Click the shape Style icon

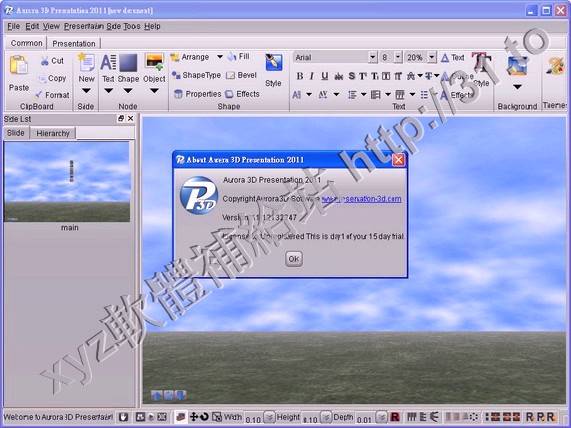(274, 62)
